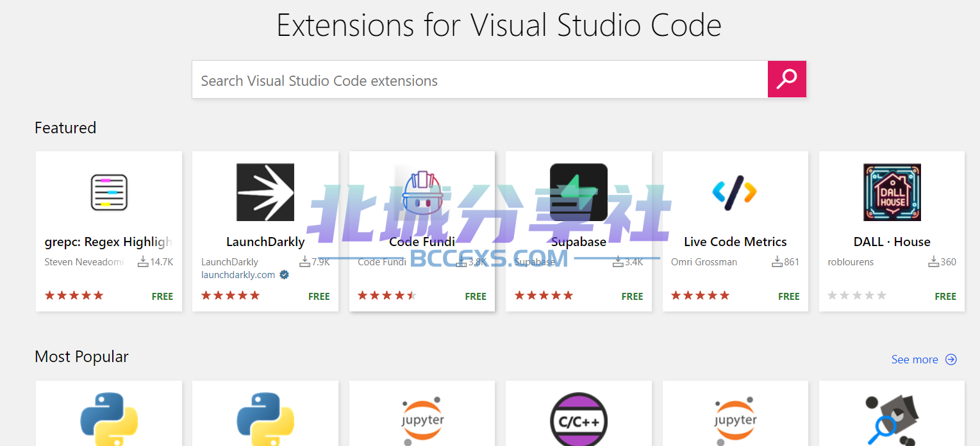The width and height of the screenshot is (980, 446).
Task: Focus the Search Visual Studio Code extensions field
Action: [x=479, y=80]
